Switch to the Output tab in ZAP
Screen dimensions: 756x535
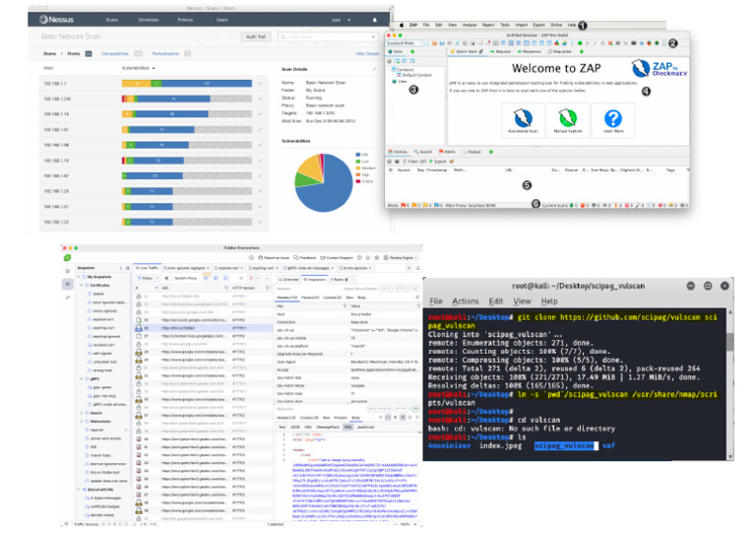tap(472, 152)
